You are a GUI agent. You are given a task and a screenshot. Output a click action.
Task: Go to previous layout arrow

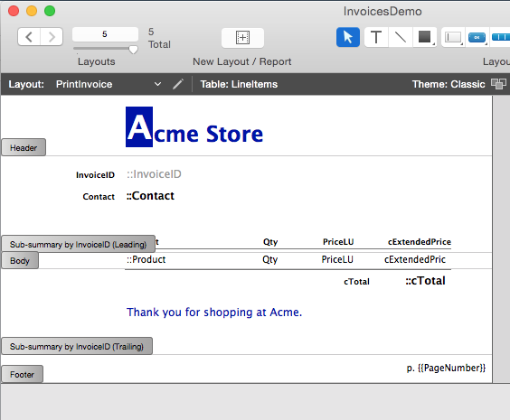[x=29, y=37]
